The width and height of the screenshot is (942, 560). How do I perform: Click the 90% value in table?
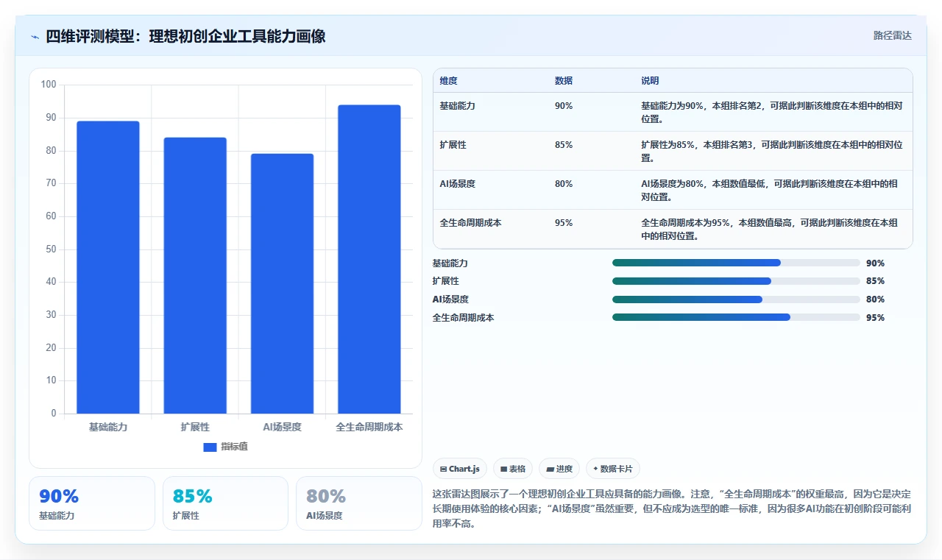[564, 106]
